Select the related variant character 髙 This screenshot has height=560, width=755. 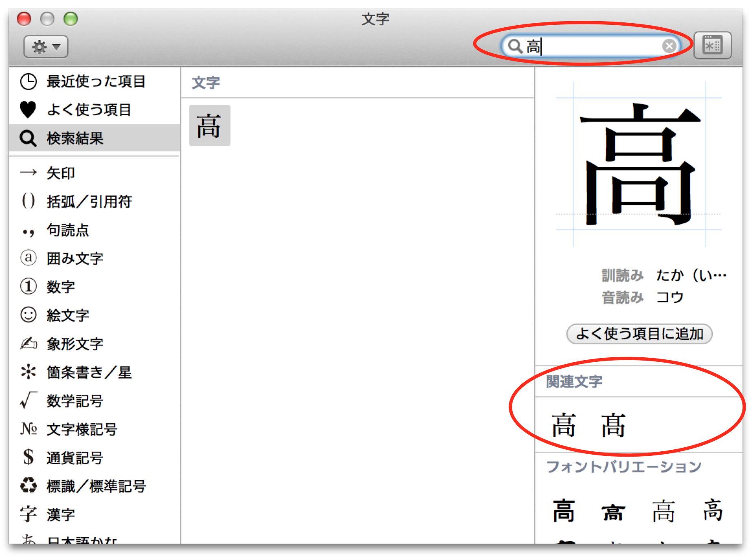point(613,425)
